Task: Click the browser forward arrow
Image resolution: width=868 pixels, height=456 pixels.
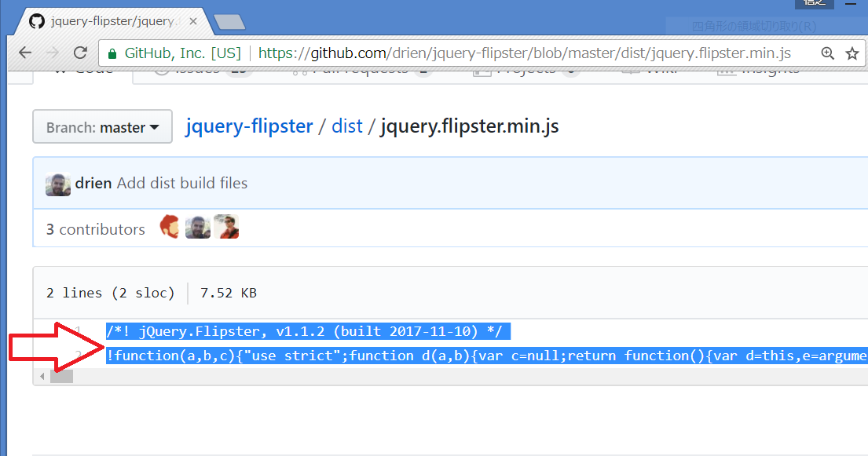Action: coord(53,53)
